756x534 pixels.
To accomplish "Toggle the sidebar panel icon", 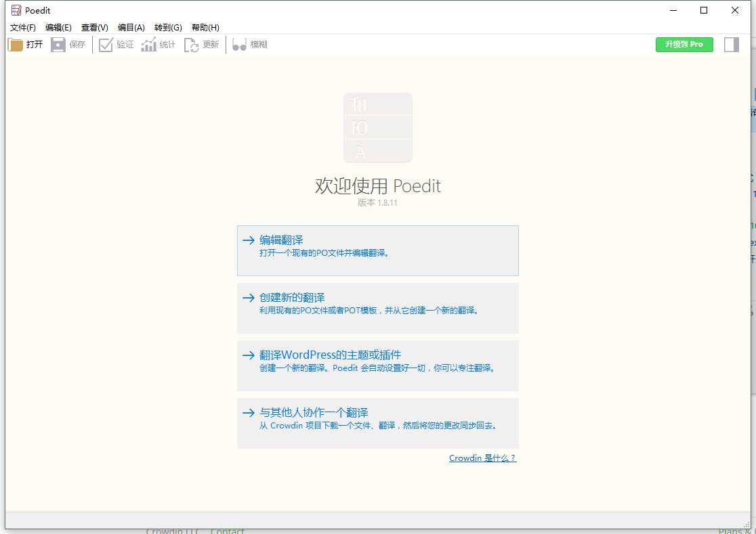I will click(x=732, y=44).
